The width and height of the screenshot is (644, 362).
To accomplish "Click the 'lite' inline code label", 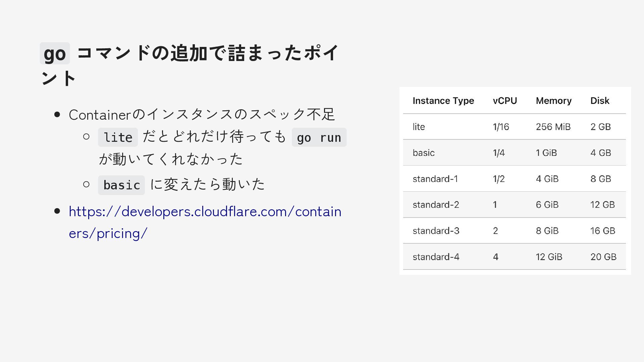I will pyautogui.click(x=118, y=137).
